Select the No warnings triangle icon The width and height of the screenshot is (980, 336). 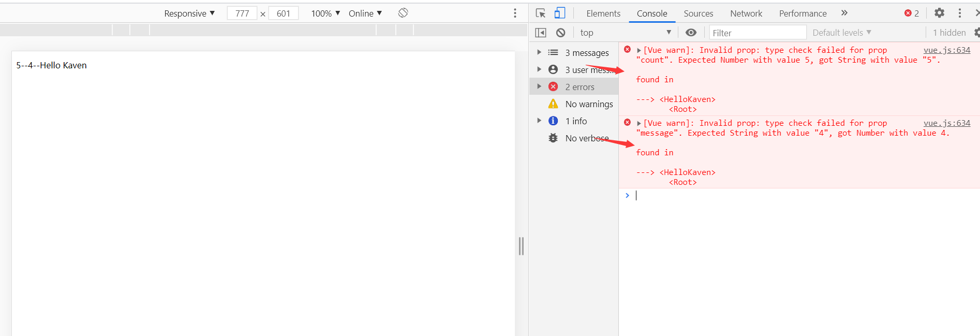tap(553, 104)
